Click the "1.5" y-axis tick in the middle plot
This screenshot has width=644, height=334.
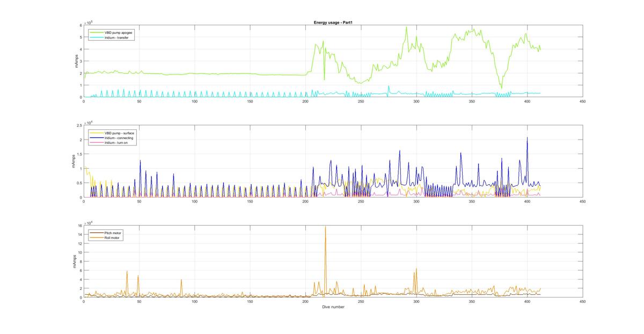pos(78,154)
